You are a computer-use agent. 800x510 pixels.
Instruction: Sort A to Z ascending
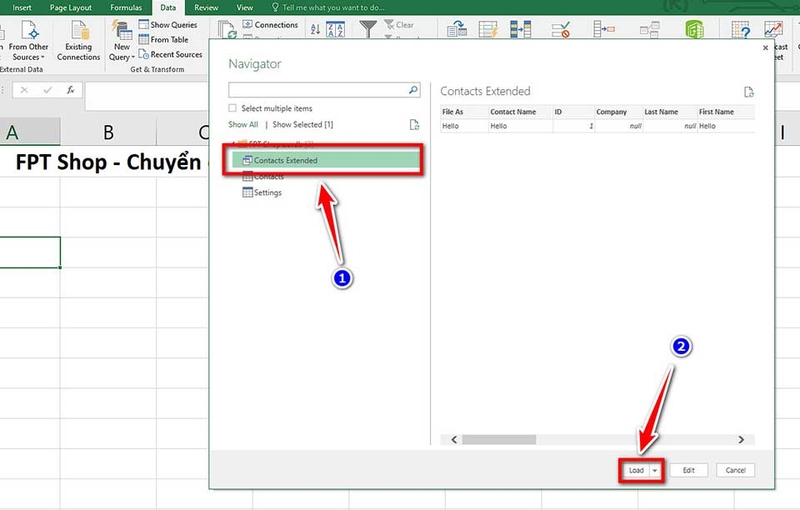click(x=315, y=29)
